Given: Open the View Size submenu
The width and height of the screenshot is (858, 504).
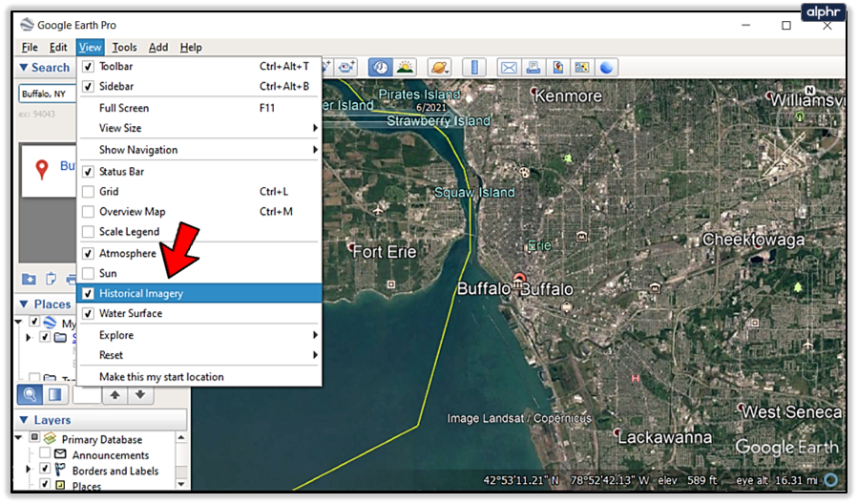Looking at the screenshot, I should [x=199, y=128].
